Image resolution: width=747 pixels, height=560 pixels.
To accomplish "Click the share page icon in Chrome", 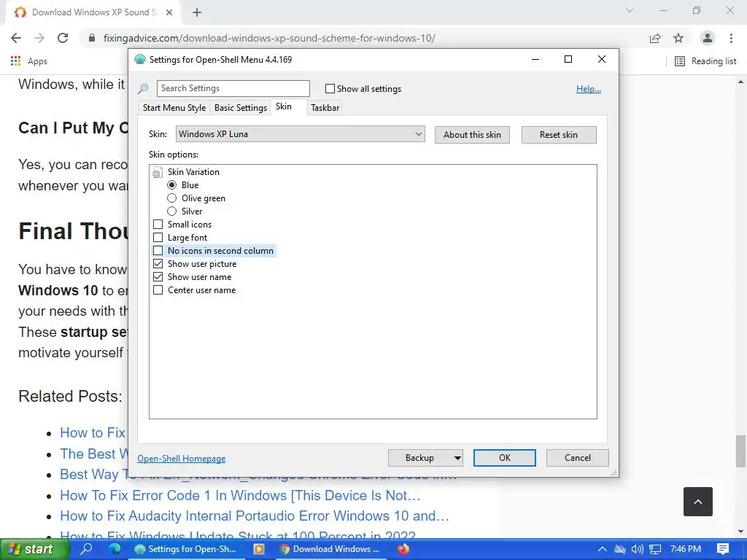I will [655, 38].
